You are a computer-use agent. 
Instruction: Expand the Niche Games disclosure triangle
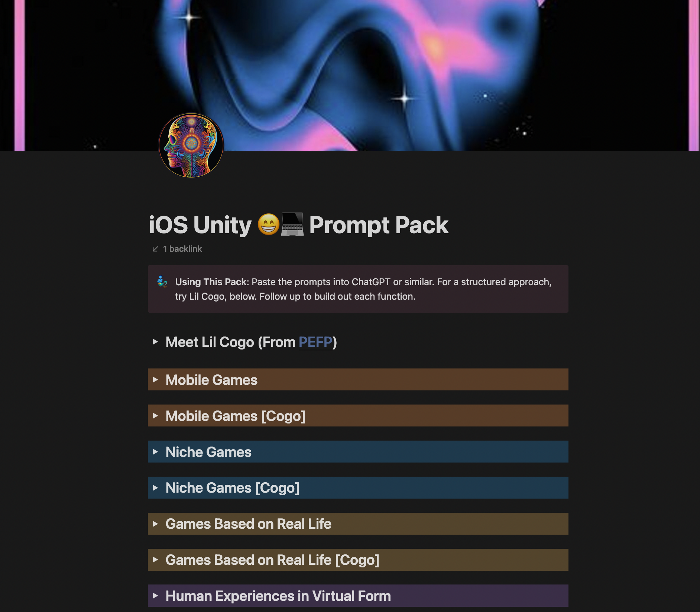pos(155,452)
